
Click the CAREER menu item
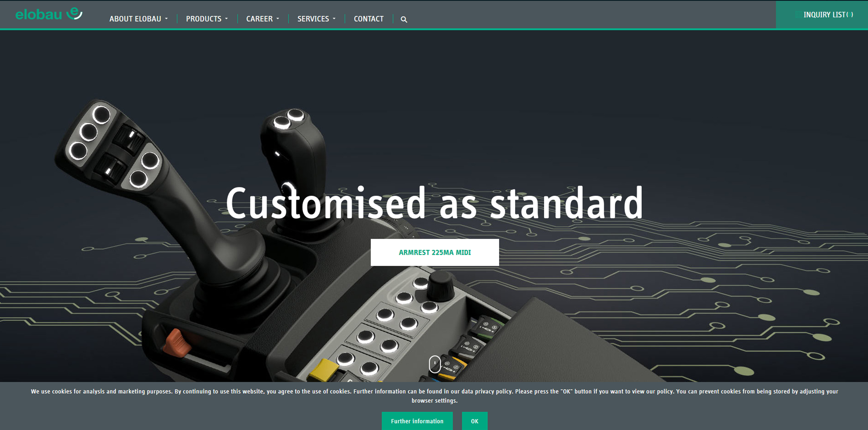tap(260, 18)
